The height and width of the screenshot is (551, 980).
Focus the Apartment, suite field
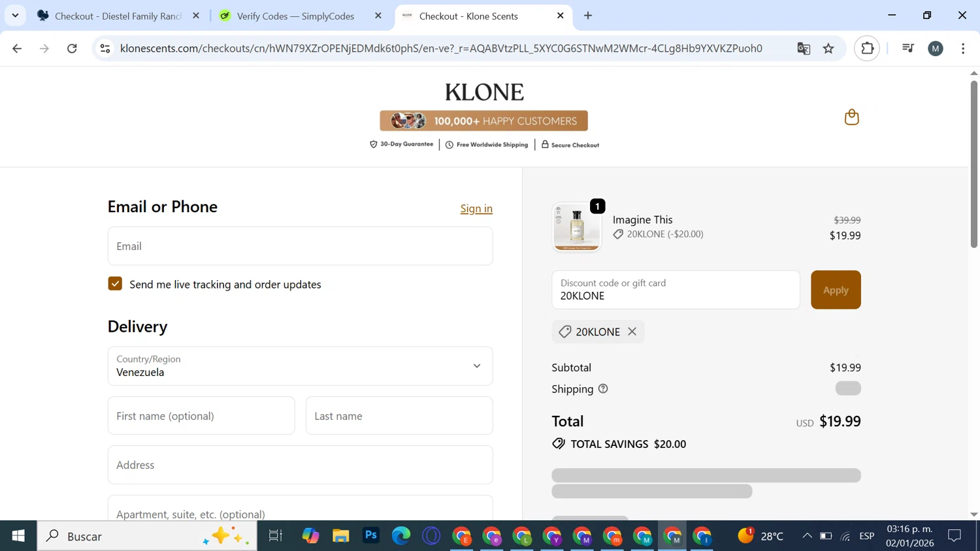300,508
